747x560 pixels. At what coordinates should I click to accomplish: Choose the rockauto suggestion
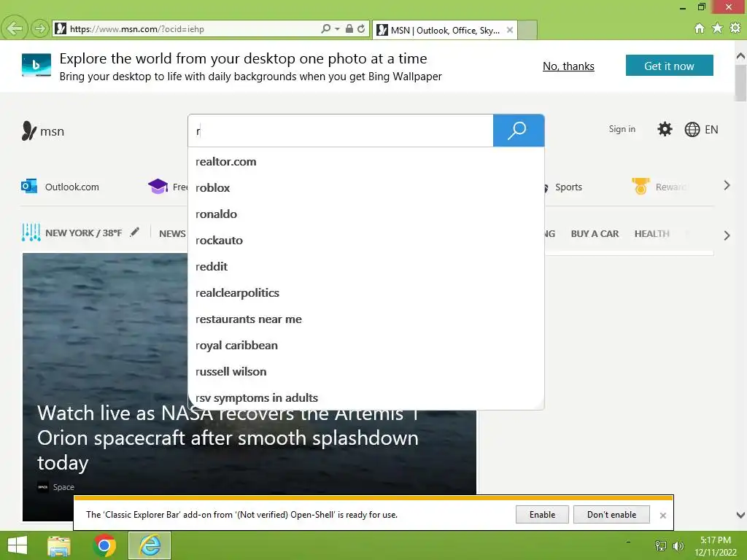click(366, 240)
